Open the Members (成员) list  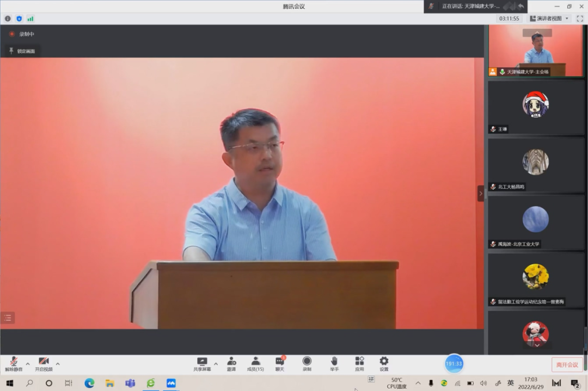[255, 363]
